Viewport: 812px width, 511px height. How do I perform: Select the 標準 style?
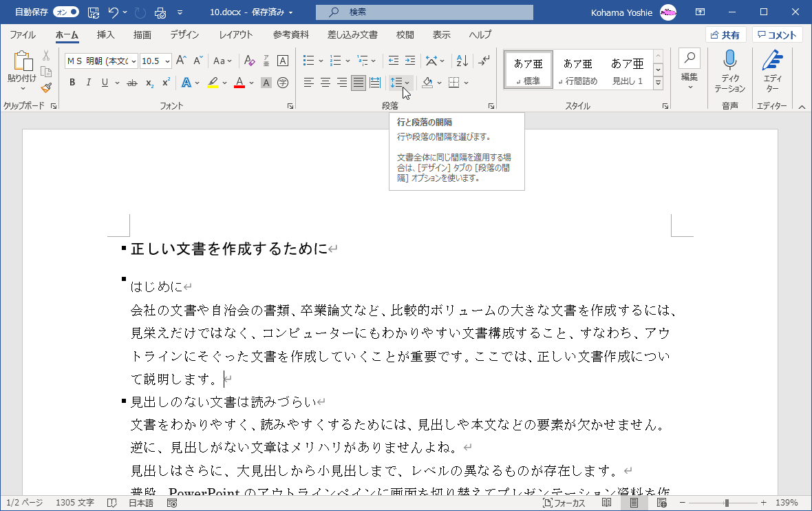coord(528,70)
